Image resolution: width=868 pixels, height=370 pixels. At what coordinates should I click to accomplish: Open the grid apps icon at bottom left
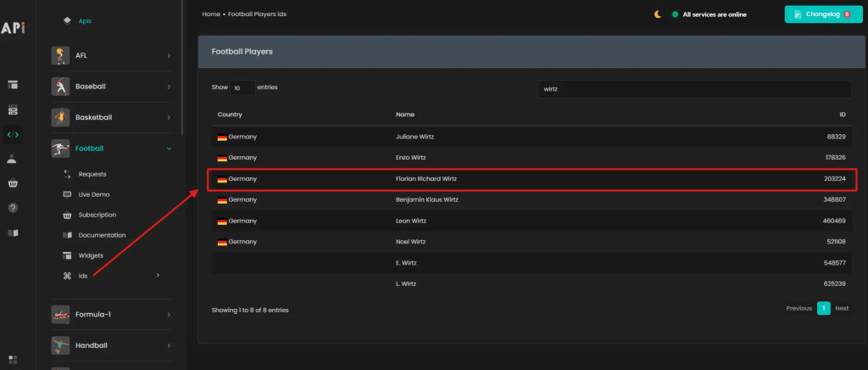click(13, 360)
